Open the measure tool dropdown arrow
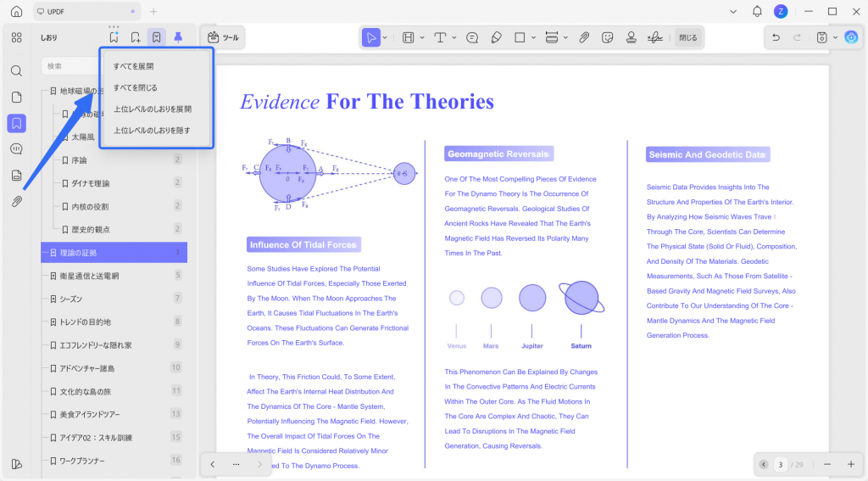The height and width of the screenshot is (481, 868). coord(565,37)
